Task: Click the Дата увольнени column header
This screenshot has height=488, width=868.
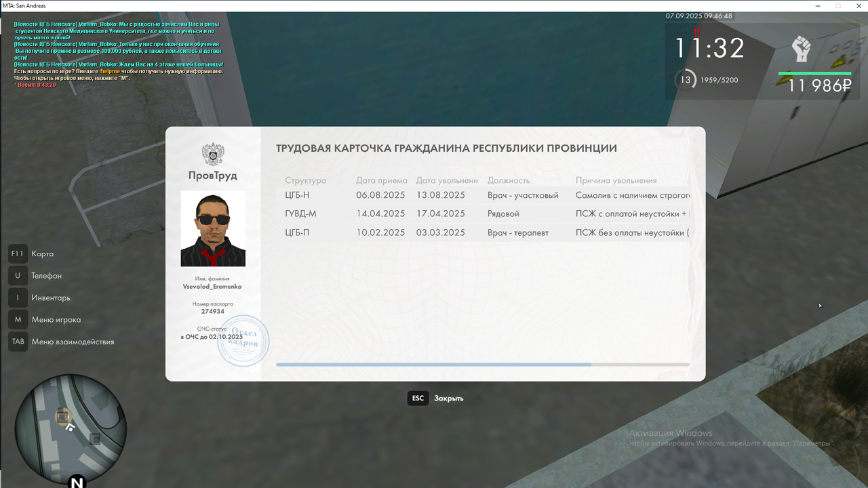Action: (448, 180)
